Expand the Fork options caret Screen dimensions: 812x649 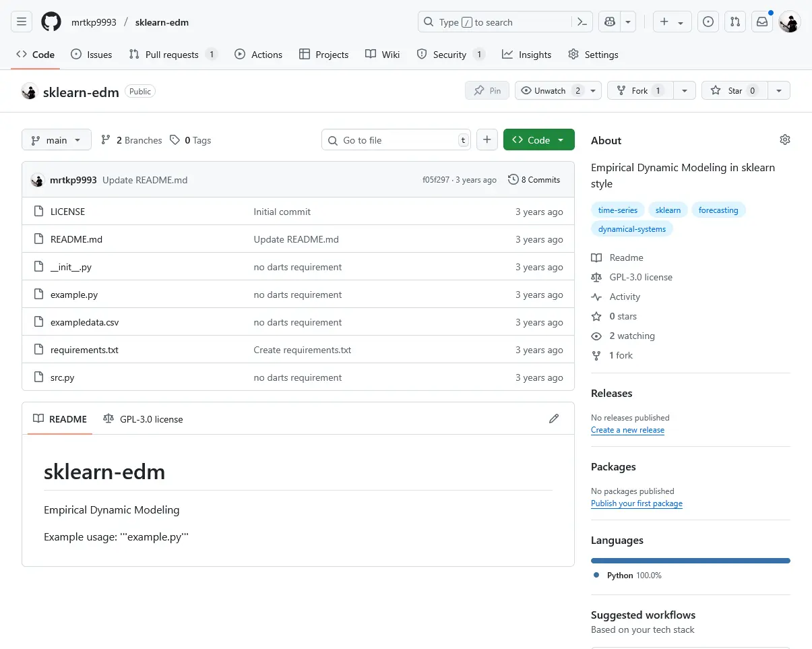coord(684,90)
